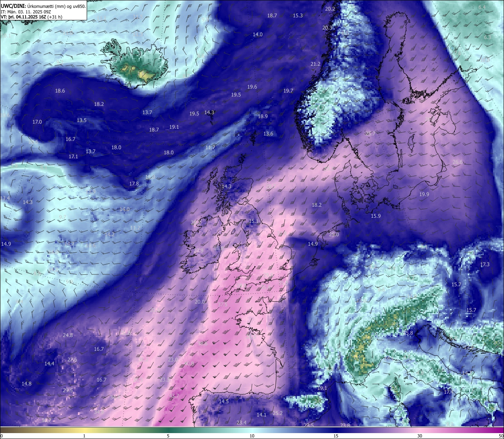The width and height of the screenshot is (504, 439).
Task: Click the map value '15.1'
Action: coord(254,221)
